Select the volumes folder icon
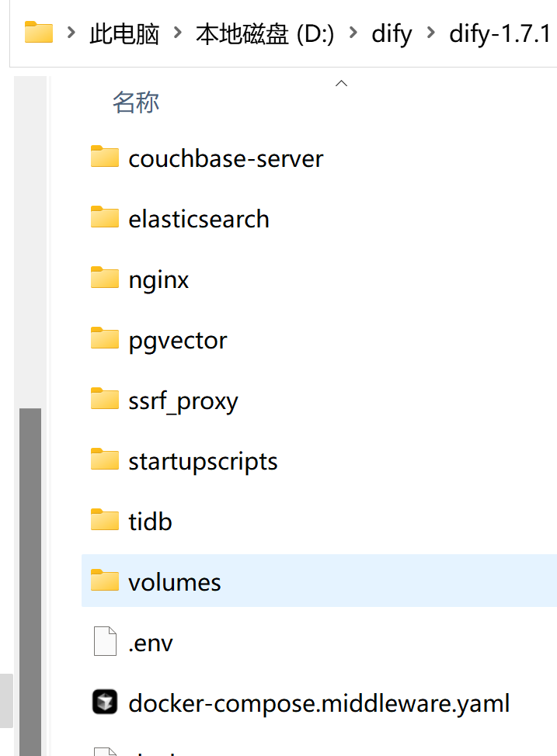The height and width of the screenshot is (756, 557). (105, 580)
